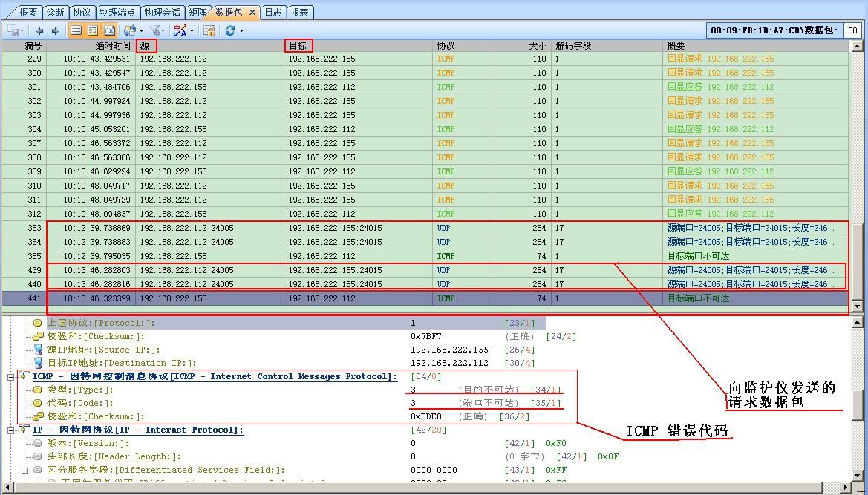
Task: Open the 物理会话 tab
Action: [162, 13]
